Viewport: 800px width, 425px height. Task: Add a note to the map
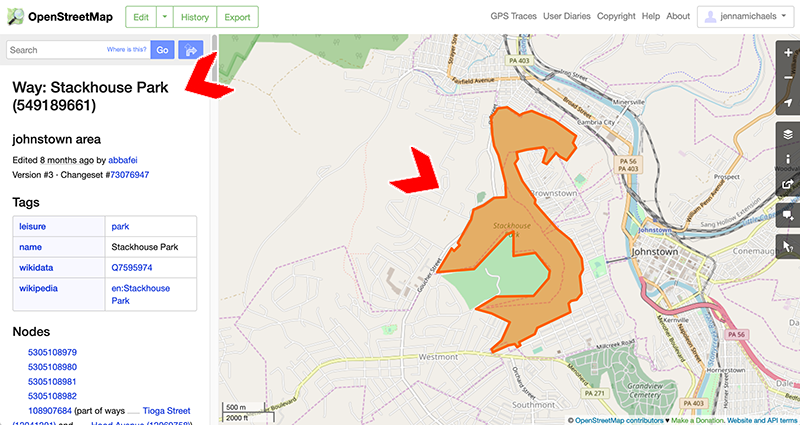[x=789, y=215]
